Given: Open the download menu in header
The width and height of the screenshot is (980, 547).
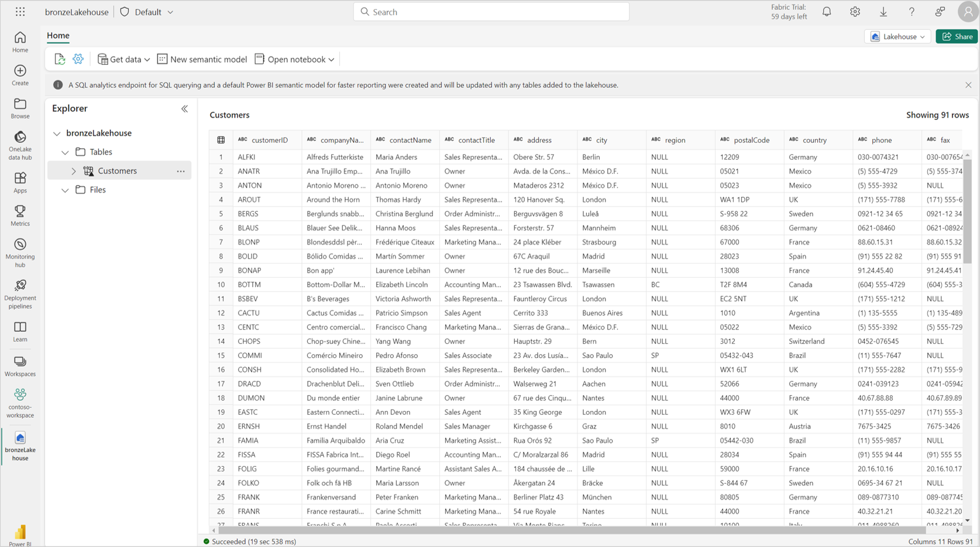Looking at the screenshot, I should pyautogui.click(x=883, y=12).
